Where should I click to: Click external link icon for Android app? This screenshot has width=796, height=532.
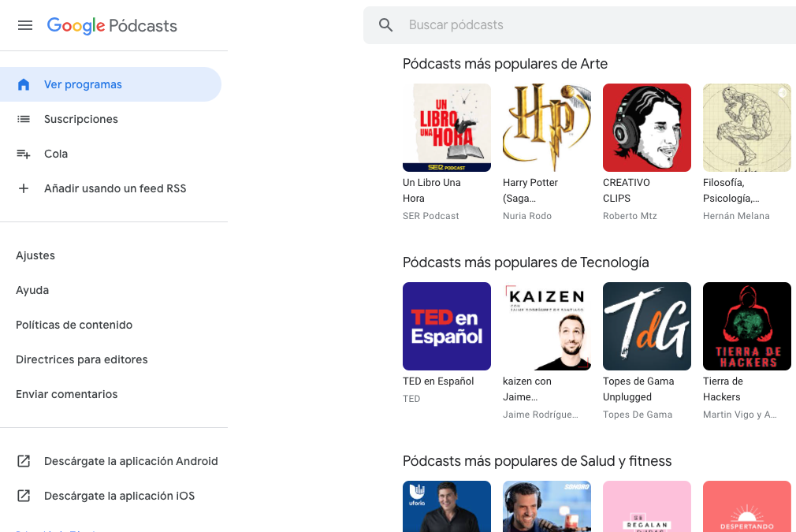[x=24, y=461]
